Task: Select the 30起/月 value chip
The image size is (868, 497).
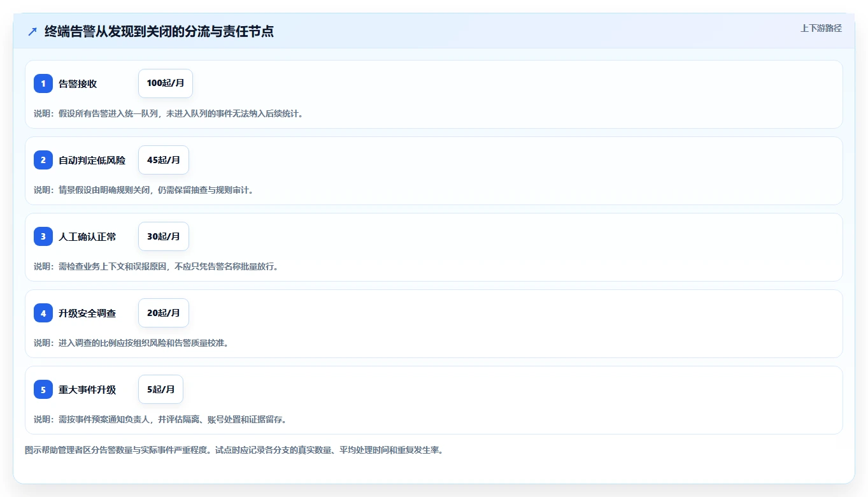Action: tap(164, 236)
